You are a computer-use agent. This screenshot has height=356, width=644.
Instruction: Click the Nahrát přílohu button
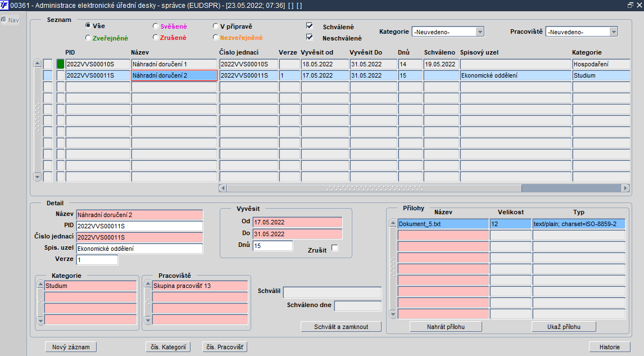pos(445,327)
